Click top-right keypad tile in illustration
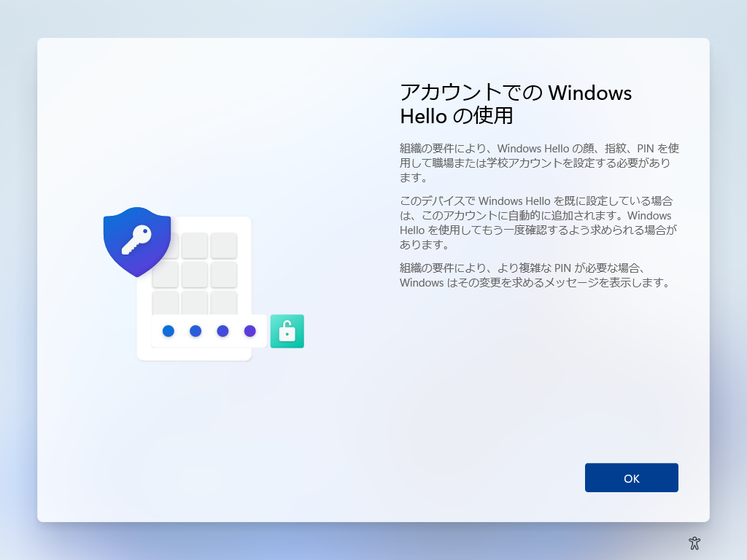Screen dimensions: 747x560 click(x=224, y=245)
